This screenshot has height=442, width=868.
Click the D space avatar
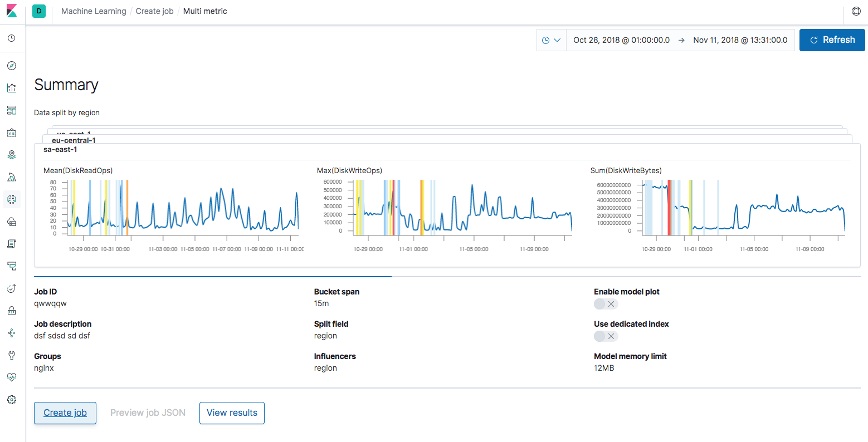(39, 11)
